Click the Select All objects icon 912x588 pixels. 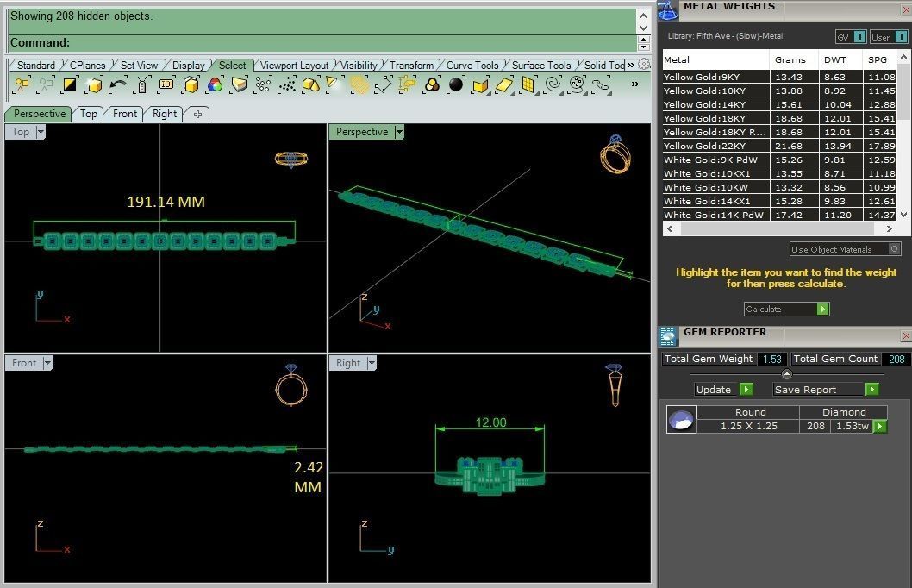tap(22, 85)
